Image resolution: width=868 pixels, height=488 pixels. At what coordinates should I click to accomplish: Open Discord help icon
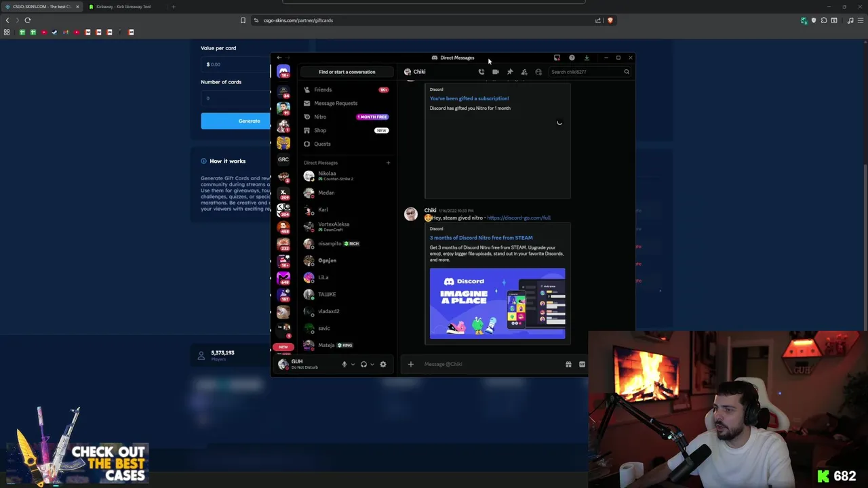click(x=572, y=58)
